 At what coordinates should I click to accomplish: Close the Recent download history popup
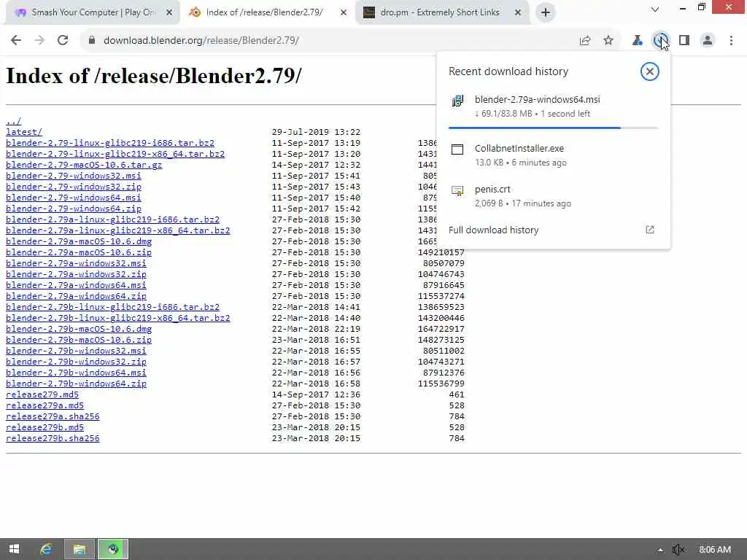point(649,71)
